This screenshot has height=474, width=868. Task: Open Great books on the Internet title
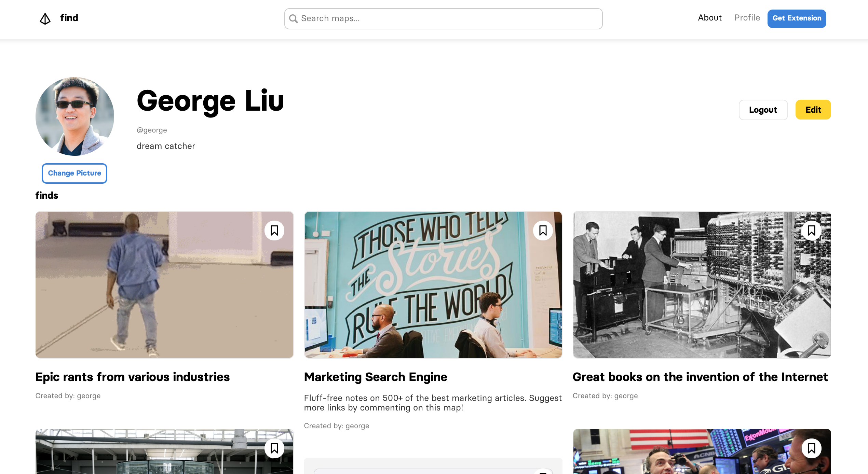[700, 377]
